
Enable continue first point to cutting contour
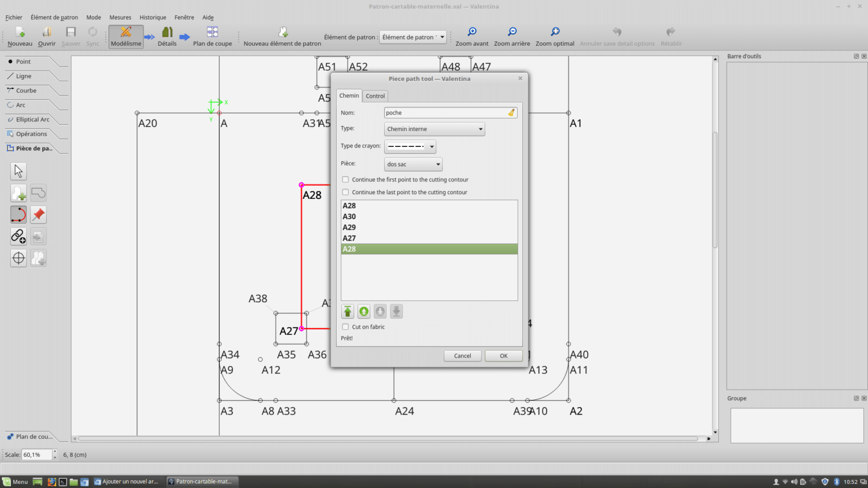[345, 180]
